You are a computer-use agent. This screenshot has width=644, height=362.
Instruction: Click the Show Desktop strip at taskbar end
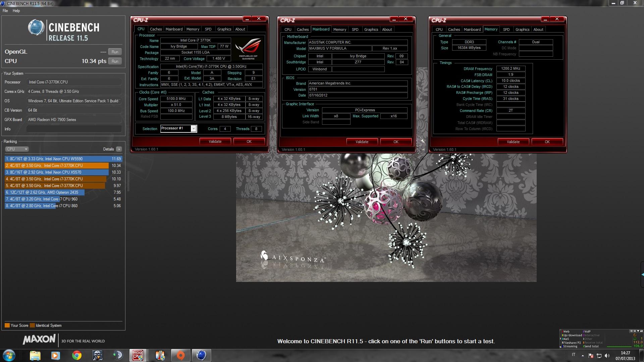point(641,355)
